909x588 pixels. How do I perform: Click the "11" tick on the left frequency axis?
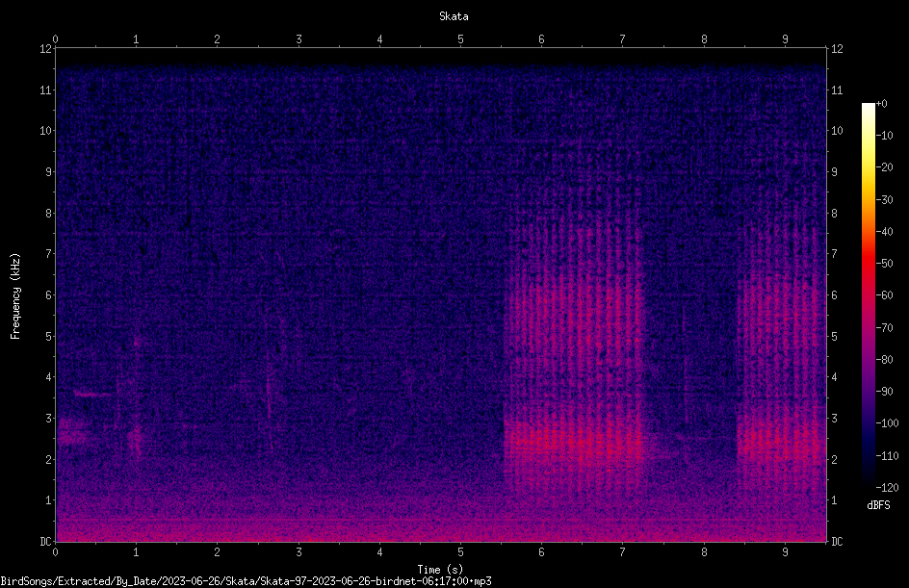coord(45,89)
